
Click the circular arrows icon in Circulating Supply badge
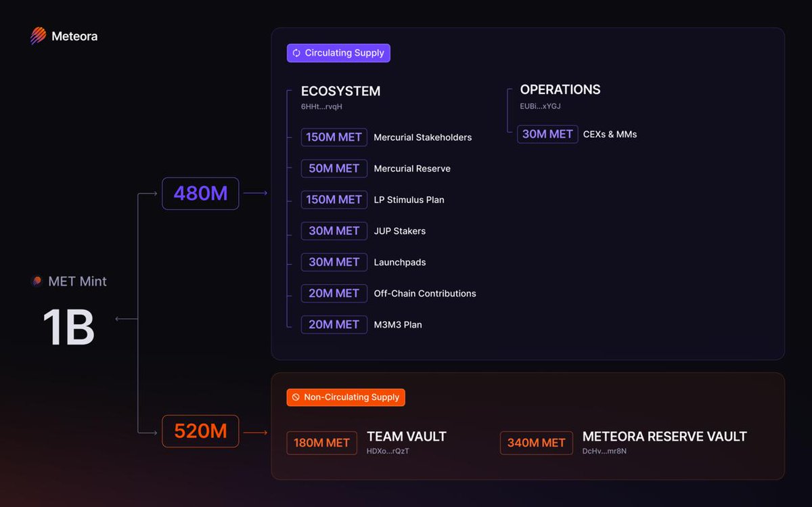coord(296,53)
